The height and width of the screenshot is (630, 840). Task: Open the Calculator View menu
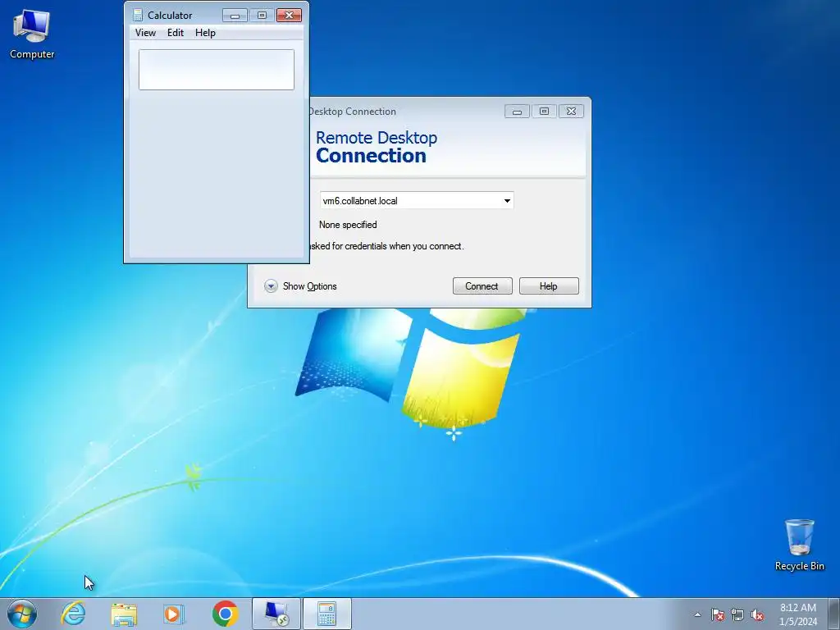pyautogui.click(x=145, y=33)
